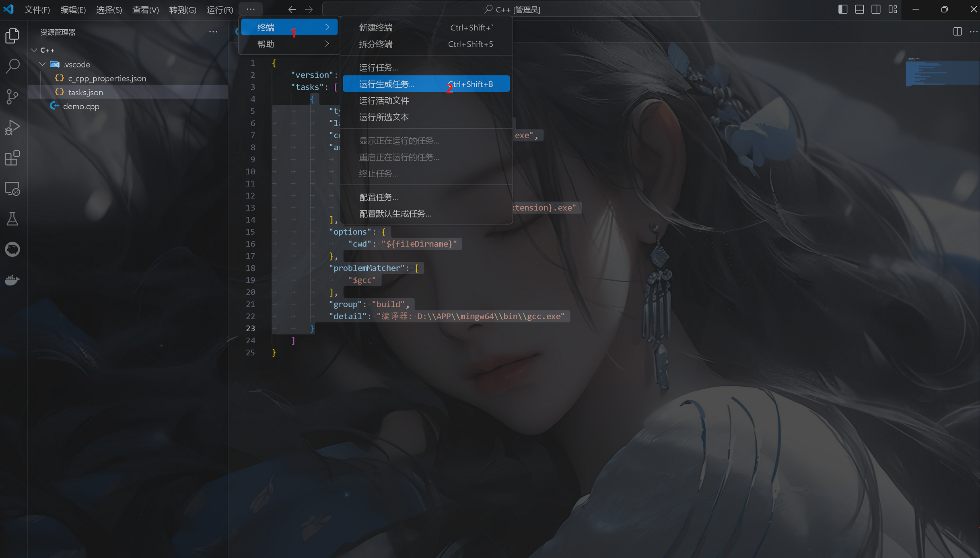980x558 pixels.
Task: Open the 文件(F) menu
Action: point(37,10)
